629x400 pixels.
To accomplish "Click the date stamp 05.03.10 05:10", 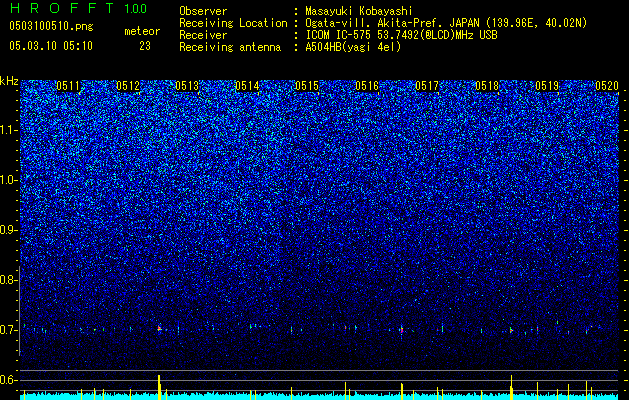I will click(51, 45).
